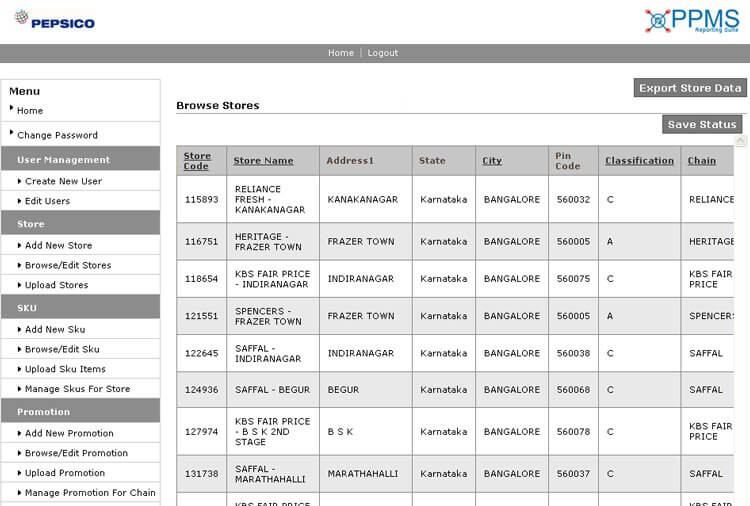This screenshot has width=750, height=506.
Task: Go to Add New Store
Action: [58, 245]
